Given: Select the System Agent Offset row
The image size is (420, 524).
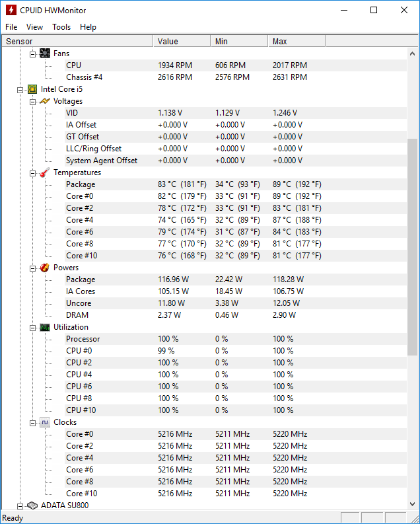Looking at the screenshot, I should [236, 161].
